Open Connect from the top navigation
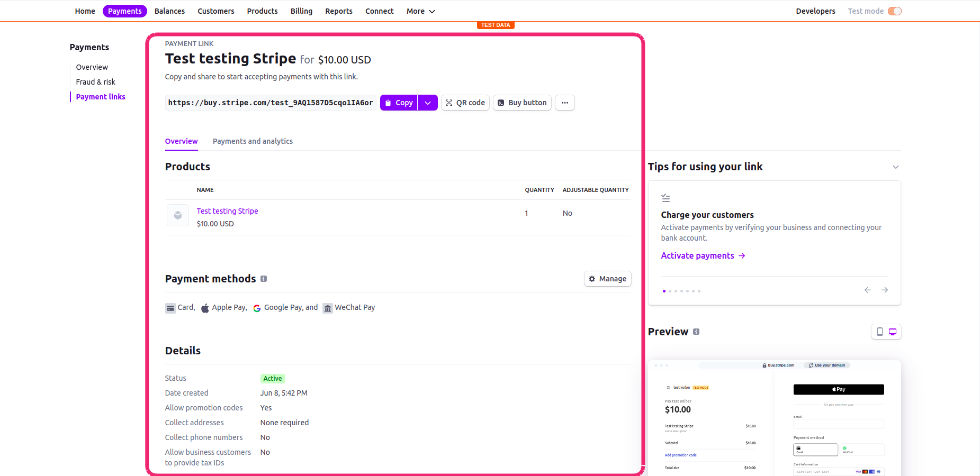This screenshot has width=980, height=476. pyautogui.click(x=380, y=11)
